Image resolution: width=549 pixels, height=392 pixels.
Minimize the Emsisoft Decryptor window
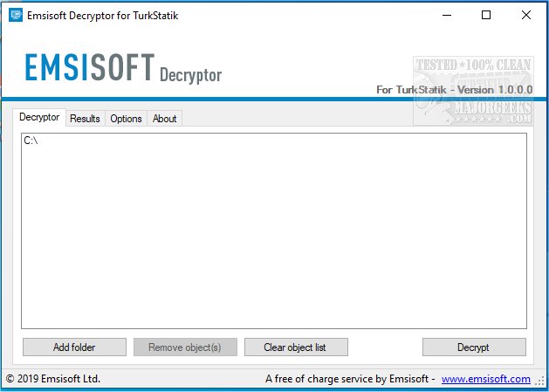pos(447,16)
